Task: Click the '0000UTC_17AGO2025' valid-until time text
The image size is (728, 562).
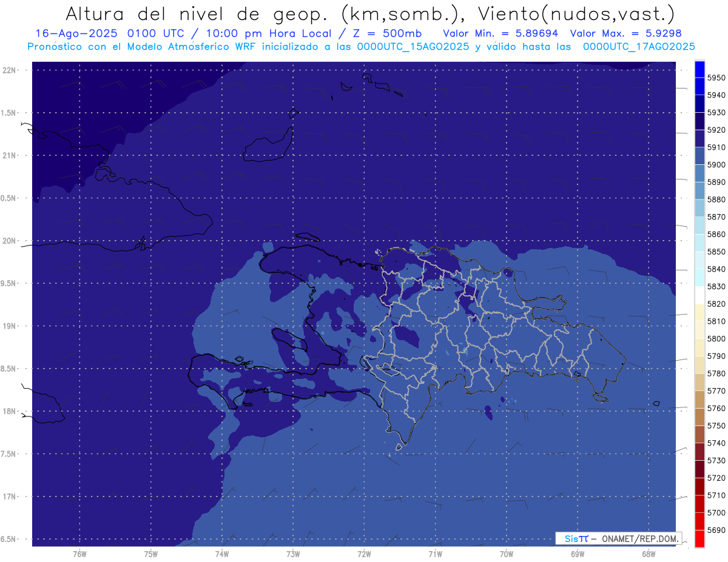Action: click(639, 47)
